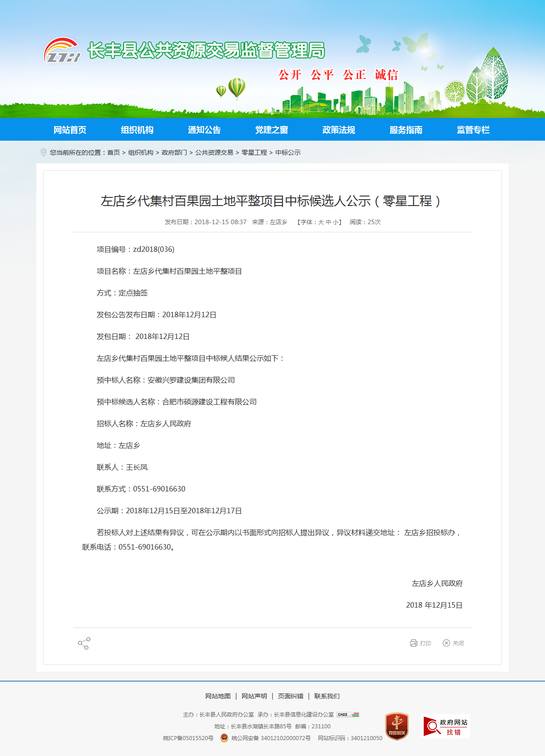Open 网站地图 footer link
545x756 pixels.
click(x=218, y=696)
